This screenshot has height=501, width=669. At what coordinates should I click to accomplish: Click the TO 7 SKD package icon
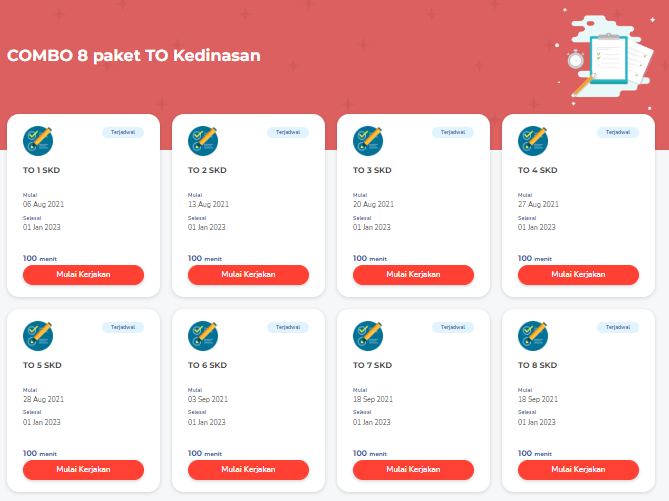pos(368,336)
